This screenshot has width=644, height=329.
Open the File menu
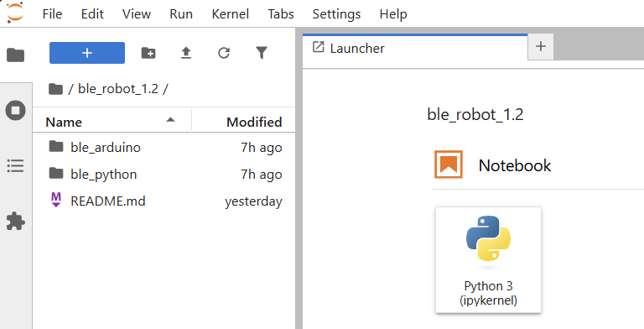[52, 14]
